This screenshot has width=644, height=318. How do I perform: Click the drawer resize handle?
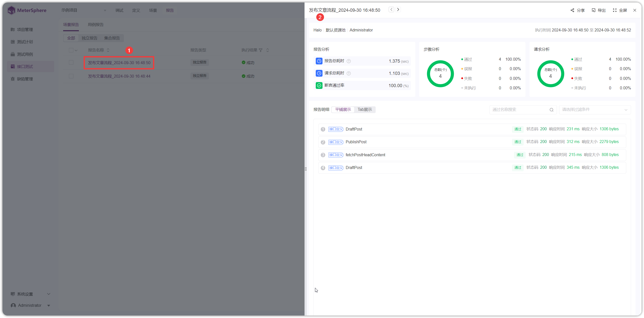(x=306, y=169)
